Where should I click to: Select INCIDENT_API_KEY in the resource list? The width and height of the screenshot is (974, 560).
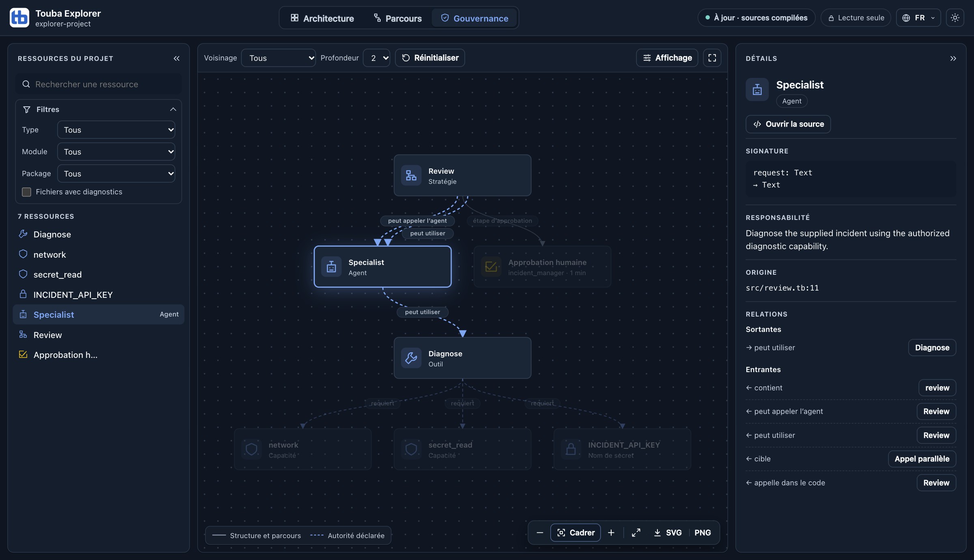[99, 295]
